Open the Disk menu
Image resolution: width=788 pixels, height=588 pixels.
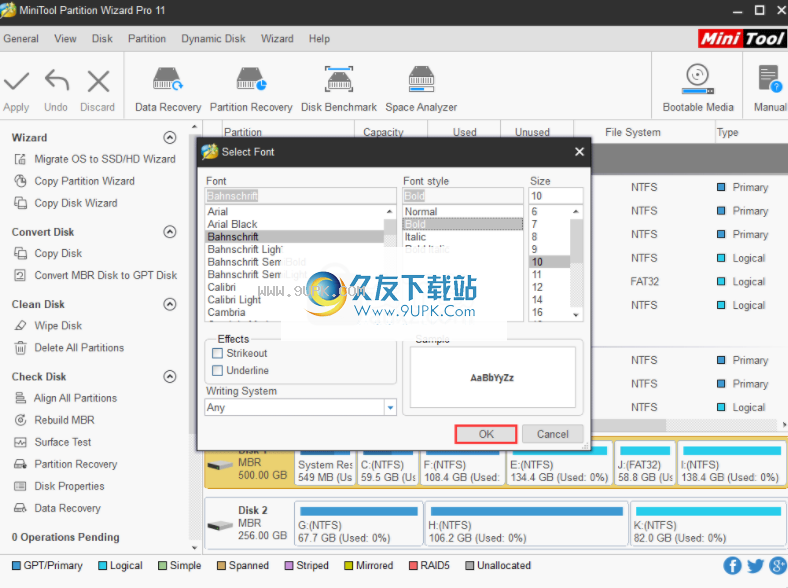tap(102, 39)
